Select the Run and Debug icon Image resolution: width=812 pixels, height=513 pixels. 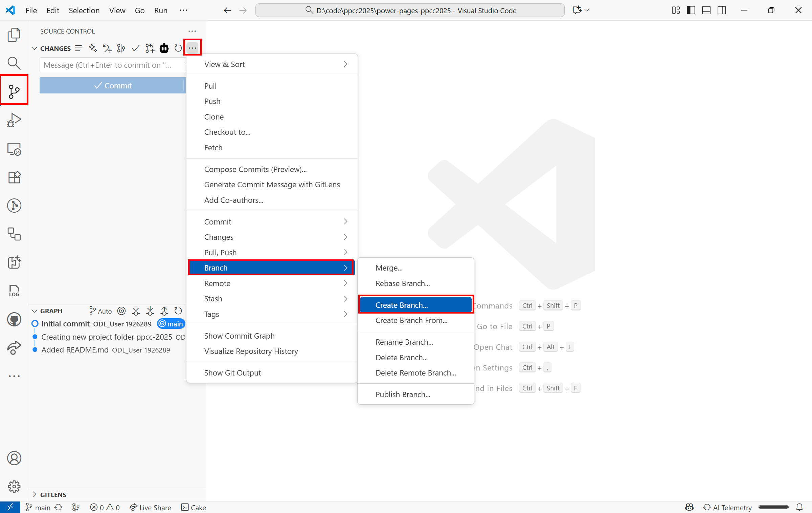14,120
